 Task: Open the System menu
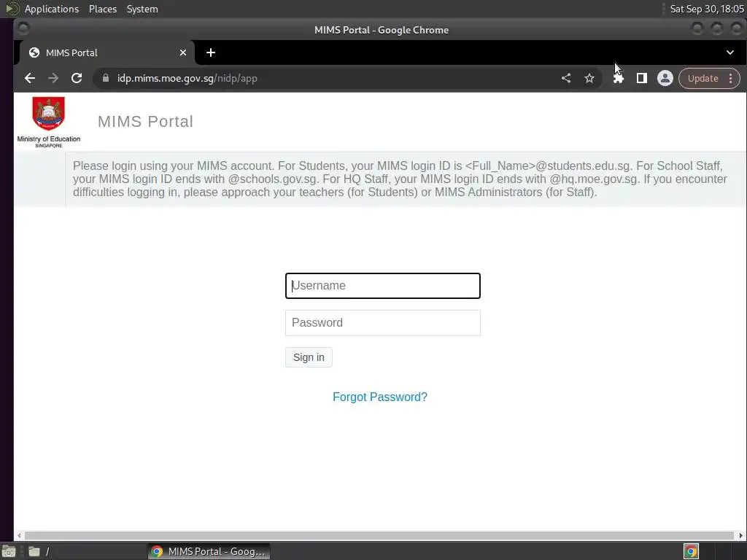[142, 9]
